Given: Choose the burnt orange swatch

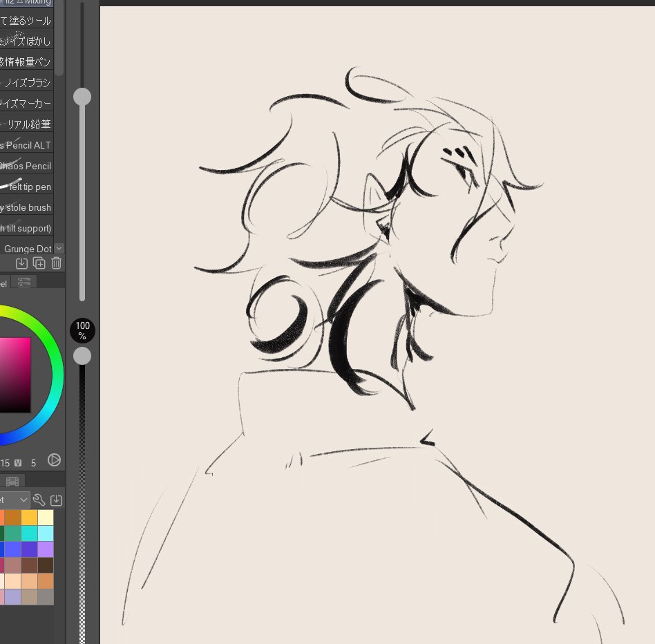Looking at the screenshot, I should coord(13,518).
